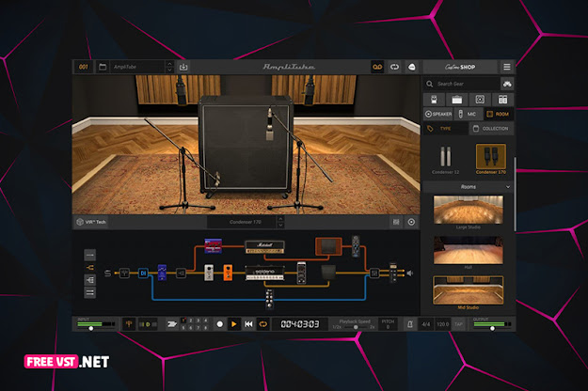Click the binoculars gear browser icon
588x391 pixels.
(x=507, y=84)
